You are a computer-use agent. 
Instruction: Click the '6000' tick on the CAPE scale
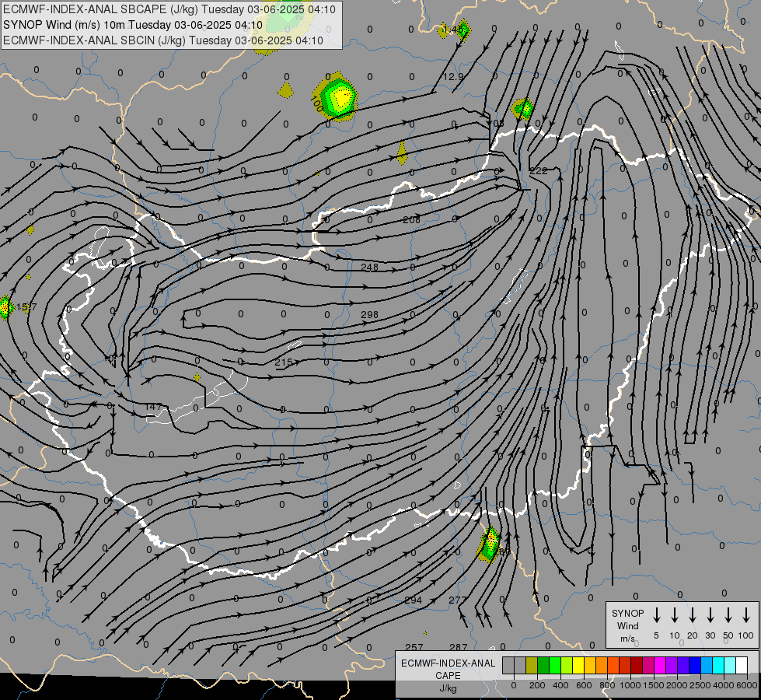click(x=747, y=685)
